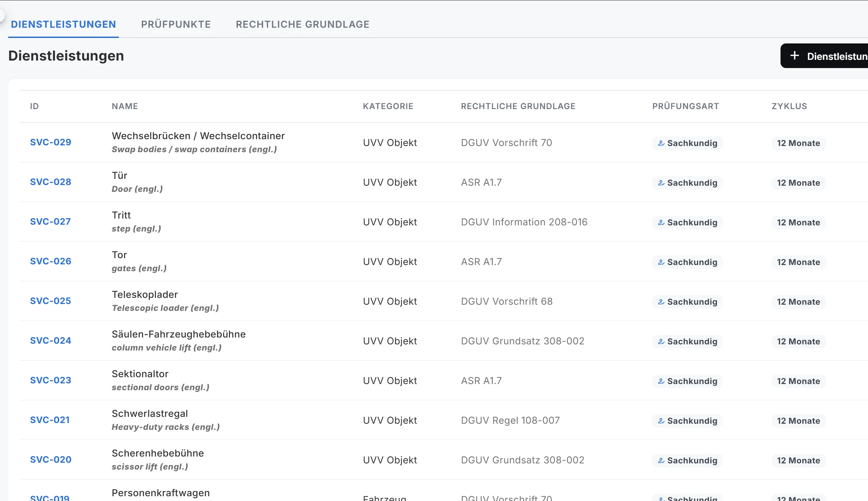Viewport: 868px width, 501px height.
Task: Click Sachkundig person icon in SVC-028 row
Action: pos(661,183)
